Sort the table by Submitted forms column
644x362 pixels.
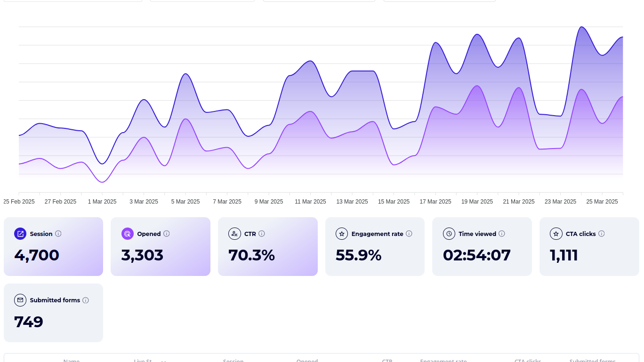[x=592, y=361]
